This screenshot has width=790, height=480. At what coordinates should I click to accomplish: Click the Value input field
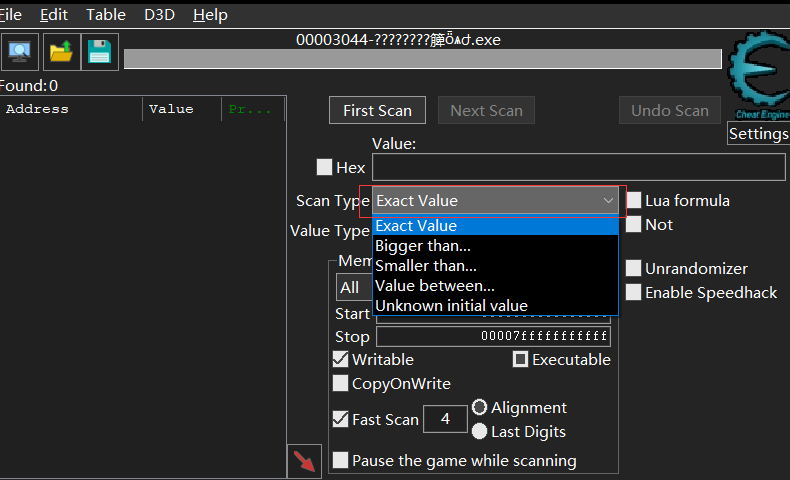click(x=578, y=167)
